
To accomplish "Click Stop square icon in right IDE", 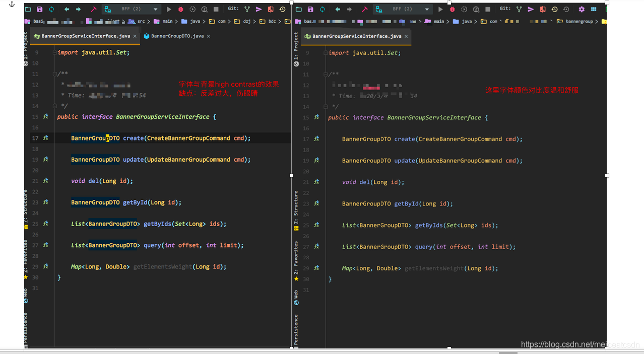I will pos(487,9).
